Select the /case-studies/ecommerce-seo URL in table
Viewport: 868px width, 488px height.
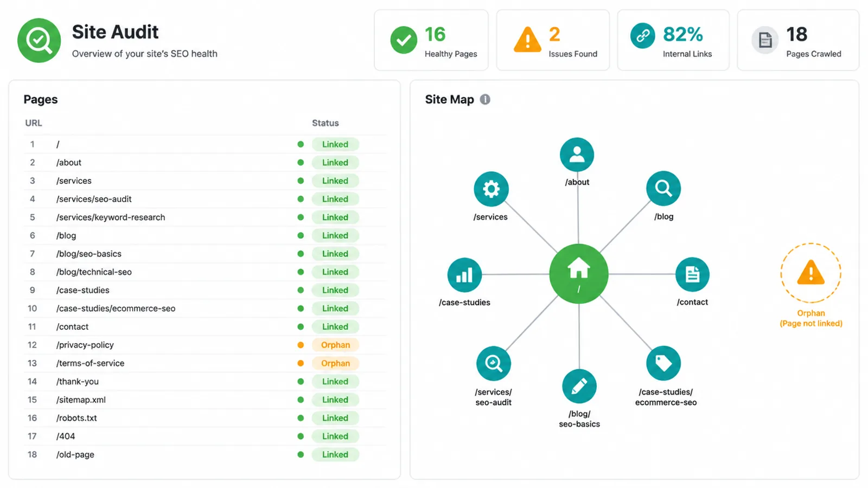116,309
